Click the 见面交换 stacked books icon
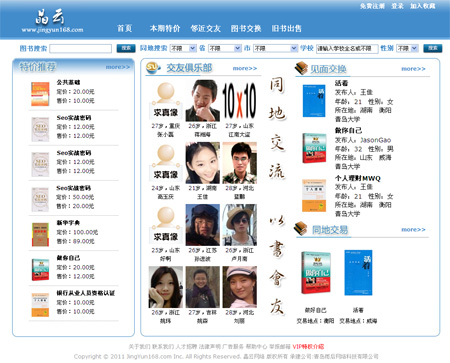Screen dimensions: 450x363 (301, 68)
